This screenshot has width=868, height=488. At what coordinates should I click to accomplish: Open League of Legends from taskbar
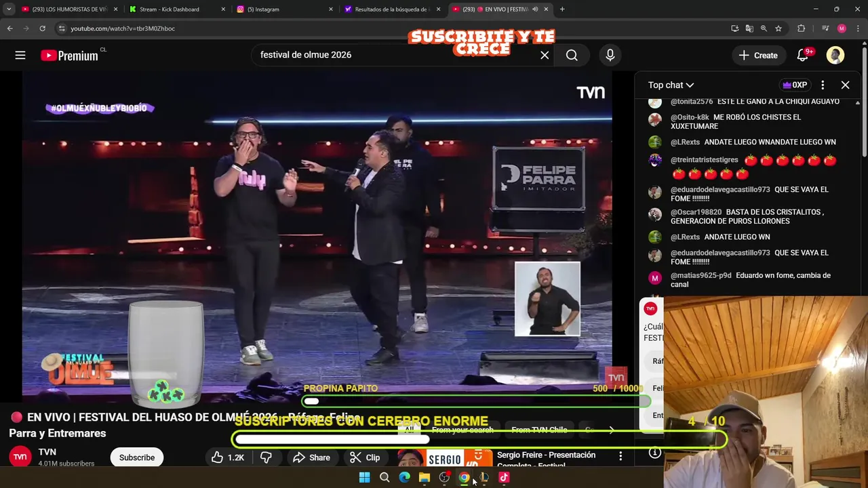click(484, 477)
